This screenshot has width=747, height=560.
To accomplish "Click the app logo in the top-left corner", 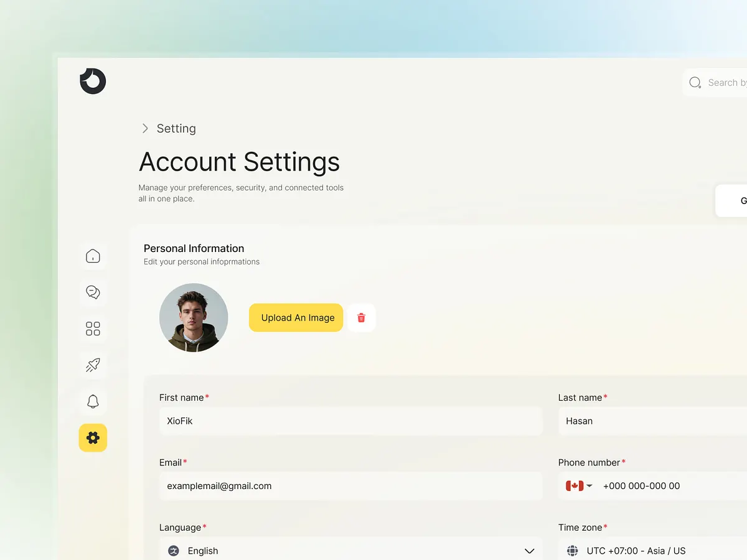I will pyautogui.click(x=92, y=81).
